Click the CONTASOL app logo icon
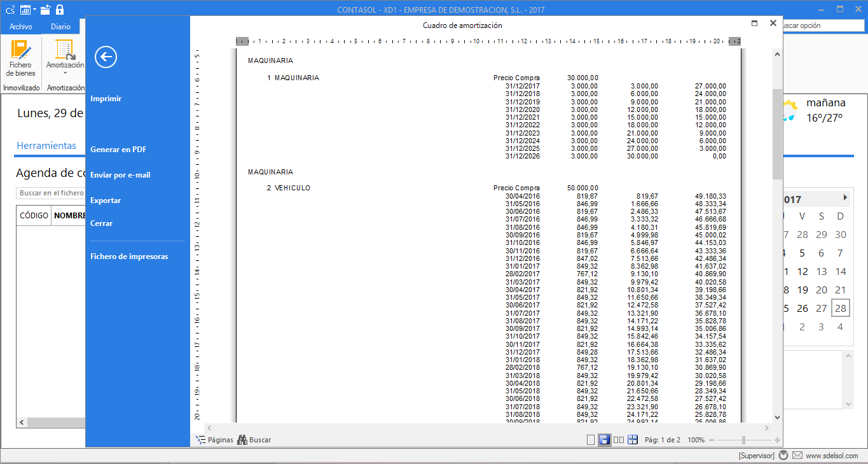 (x=10, y=10)
